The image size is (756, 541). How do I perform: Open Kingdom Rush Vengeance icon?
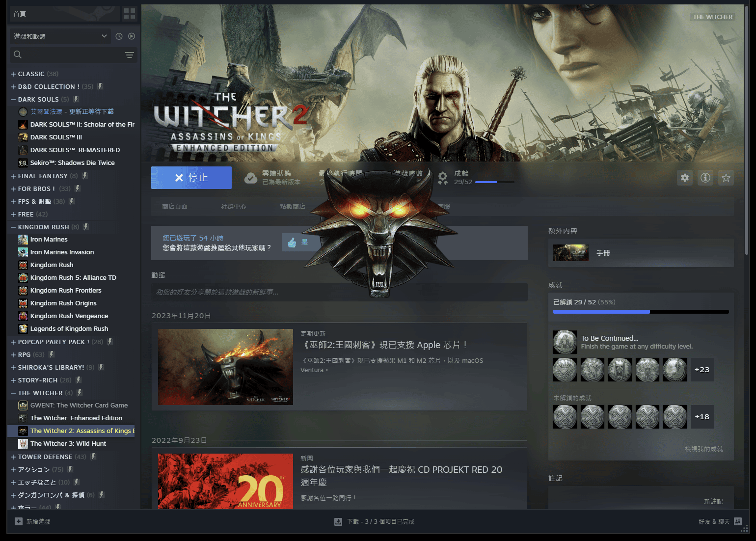(x=23, y=316)
